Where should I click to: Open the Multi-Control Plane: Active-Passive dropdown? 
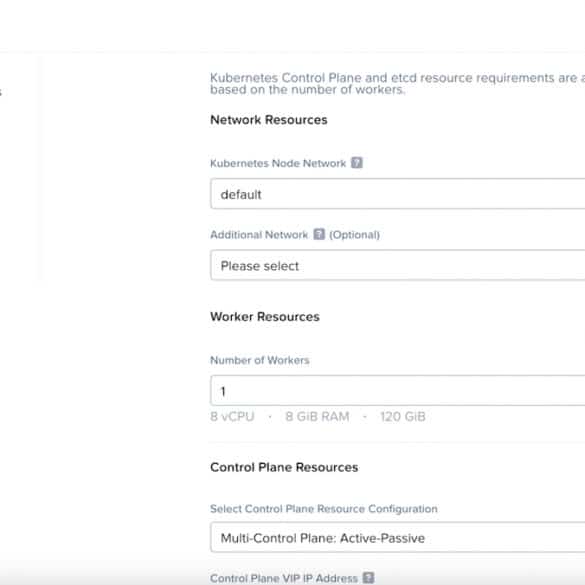click(x=398, y=537)
